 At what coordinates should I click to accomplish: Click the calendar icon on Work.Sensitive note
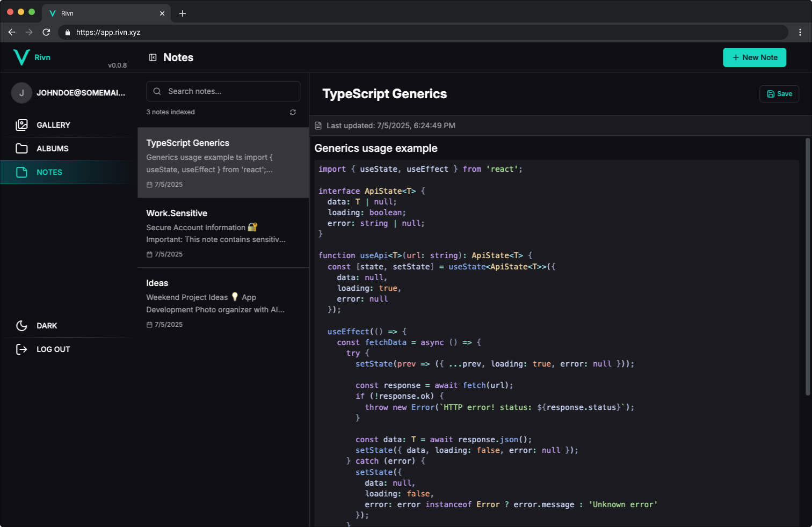coord(149,254)
